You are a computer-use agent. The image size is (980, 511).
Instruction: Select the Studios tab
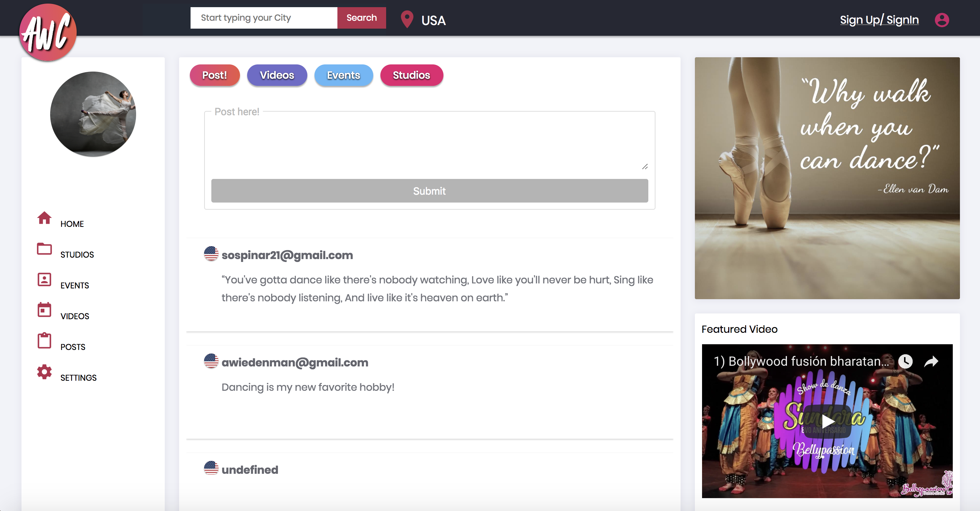411,75
